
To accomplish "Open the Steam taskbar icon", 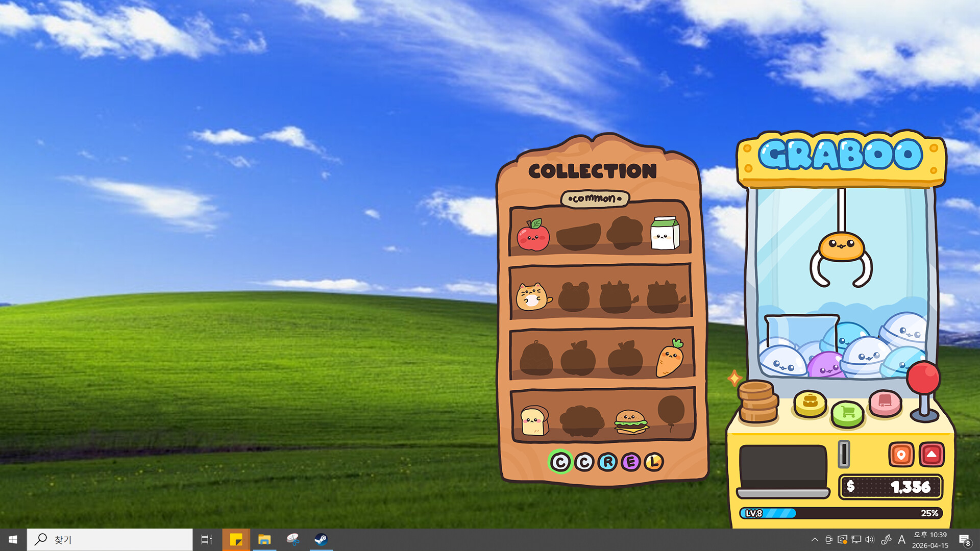I will tap(321, 540).
